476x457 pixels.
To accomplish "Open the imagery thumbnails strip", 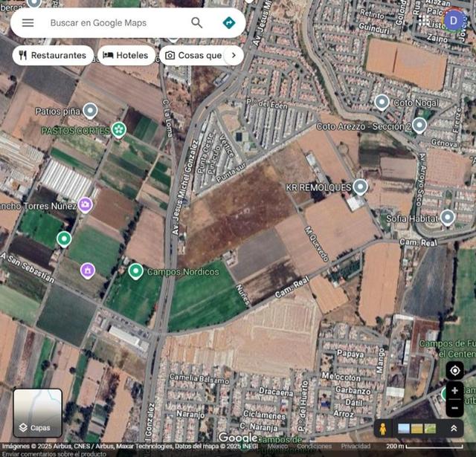I will click(416, 429).
